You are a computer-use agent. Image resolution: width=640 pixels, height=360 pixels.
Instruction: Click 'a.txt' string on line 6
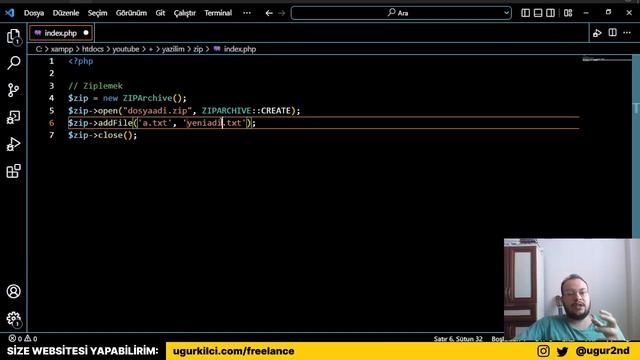pos(155,123)
